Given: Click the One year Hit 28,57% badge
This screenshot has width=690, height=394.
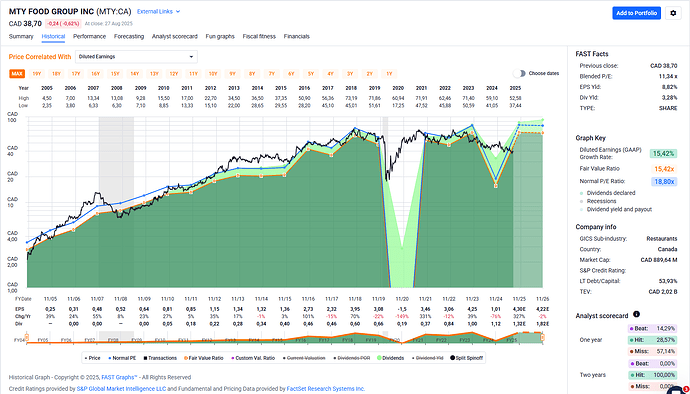Looking at the screenshot, I should tap(651, 340).
